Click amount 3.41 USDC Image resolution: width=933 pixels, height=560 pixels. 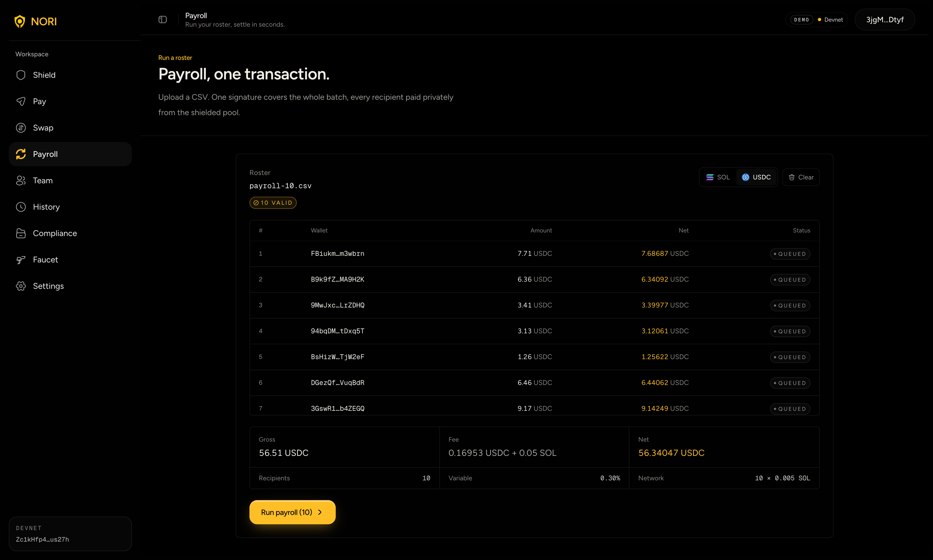coord(535,305)
